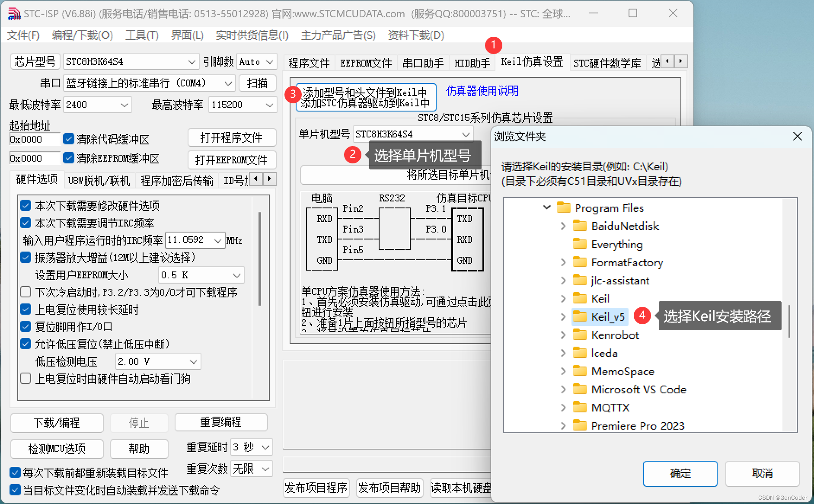Image resolution: width=814 pixels, height=504 pixels.
Task: Switch to the U8W脱机/联机 tab
Action: tap(99, 181)
